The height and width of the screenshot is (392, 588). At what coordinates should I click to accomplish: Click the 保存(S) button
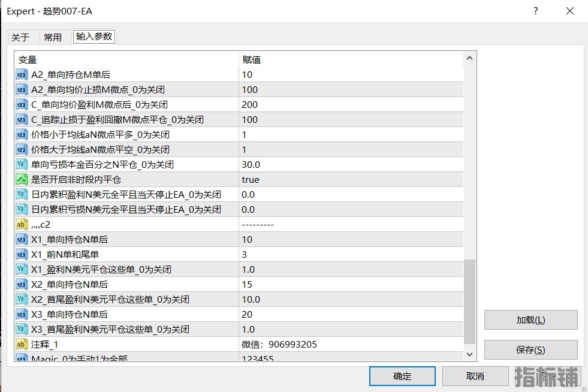(530, 350)
